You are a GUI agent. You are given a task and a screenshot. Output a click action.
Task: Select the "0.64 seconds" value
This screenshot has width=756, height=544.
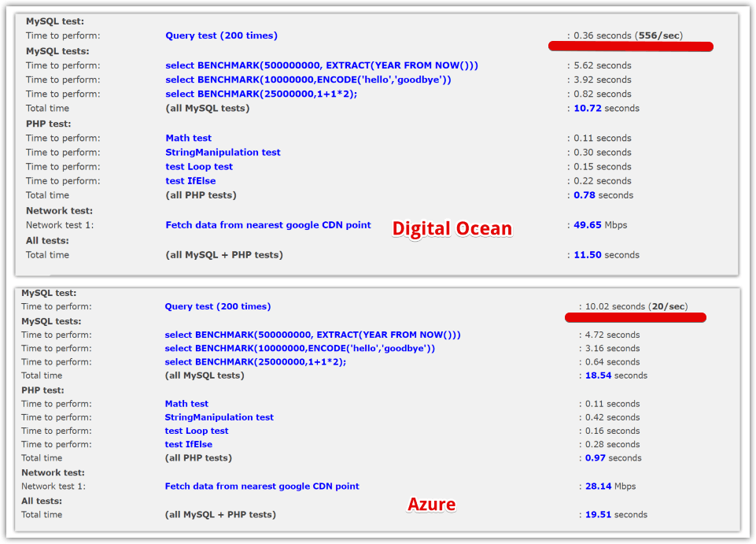612,362
